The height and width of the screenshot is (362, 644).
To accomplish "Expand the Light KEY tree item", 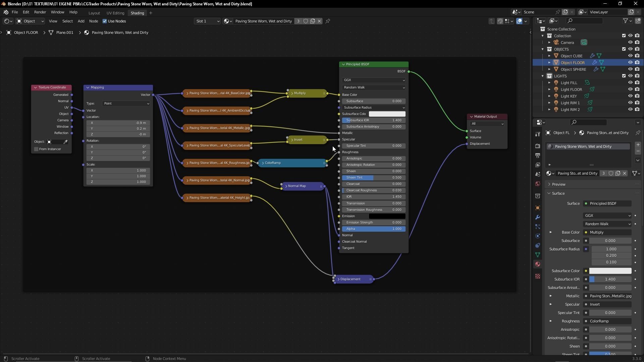I will click(549, 96).
